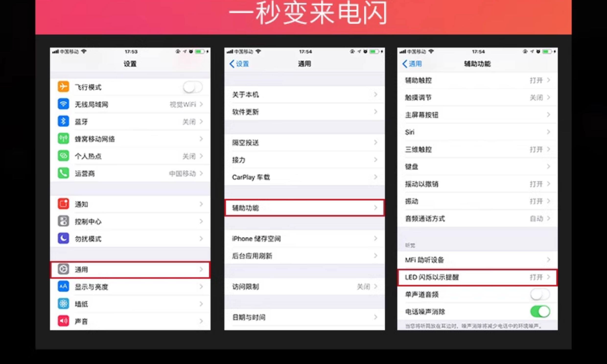607x364 pixels.
Task: Tap the Bluetooth icon
Action: pyautogui.click(x=63, y=121)
